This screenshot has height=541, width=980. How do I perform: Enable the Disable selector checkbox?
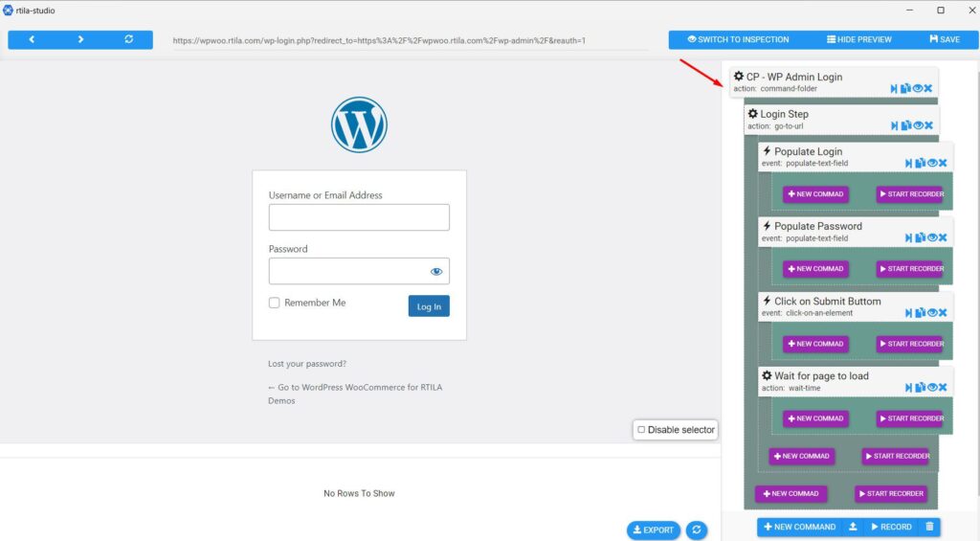(x=641, y=430)
